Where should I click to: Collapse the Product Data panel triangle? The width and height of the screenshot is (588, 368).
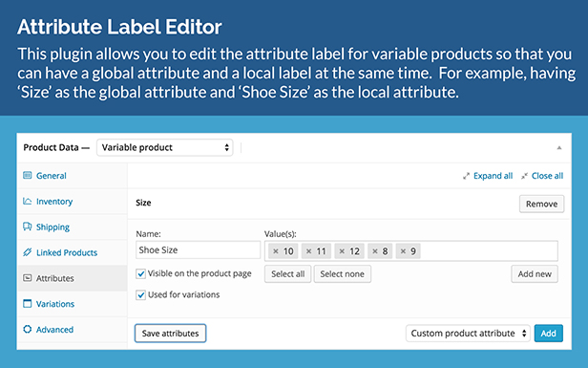(559, 147)
